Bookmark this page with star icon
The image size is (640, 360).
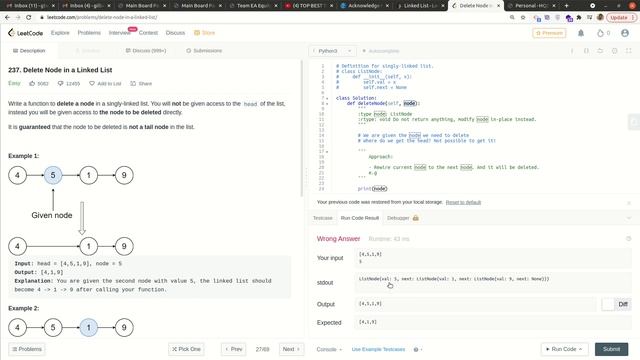pyautogui.click(x=523, y=18)
